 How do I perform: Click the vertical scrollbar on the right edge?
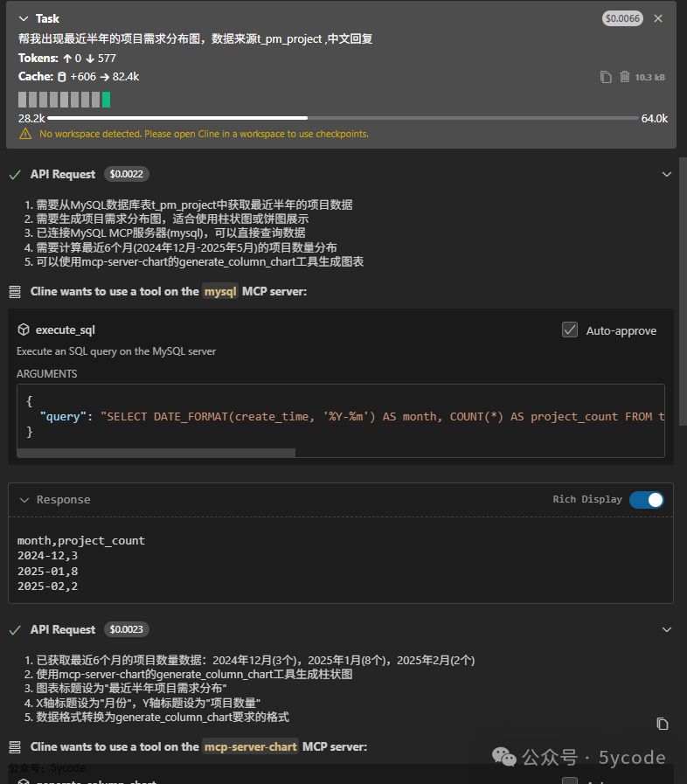click(x=683, y=291)
